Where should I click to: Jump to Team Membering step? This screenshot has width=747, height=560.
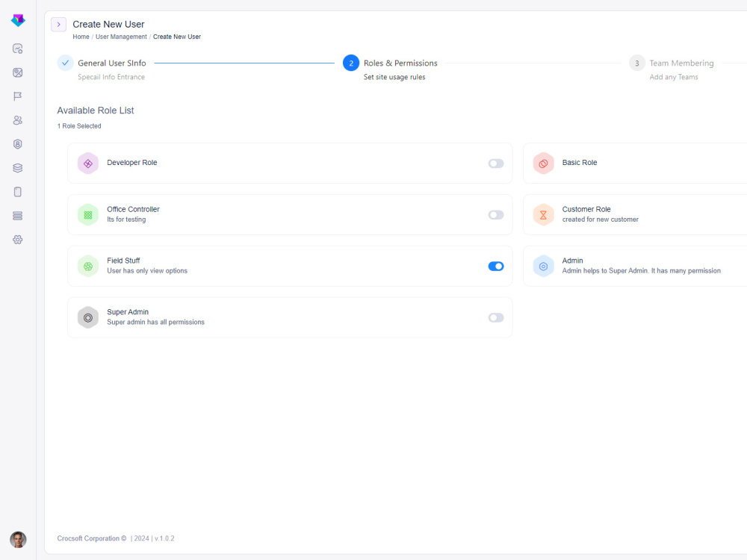coord(681,63)
